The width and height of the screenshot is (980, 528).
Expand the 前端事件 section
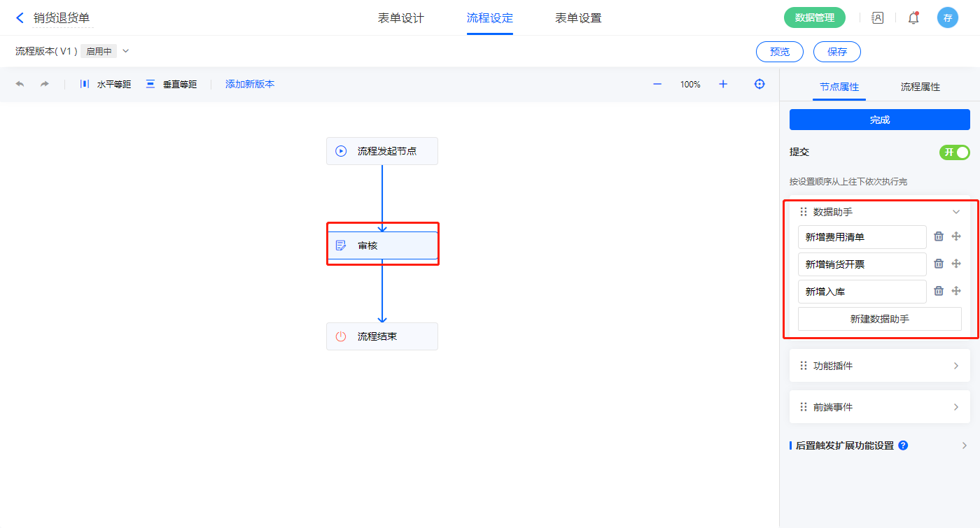(955, 407)
